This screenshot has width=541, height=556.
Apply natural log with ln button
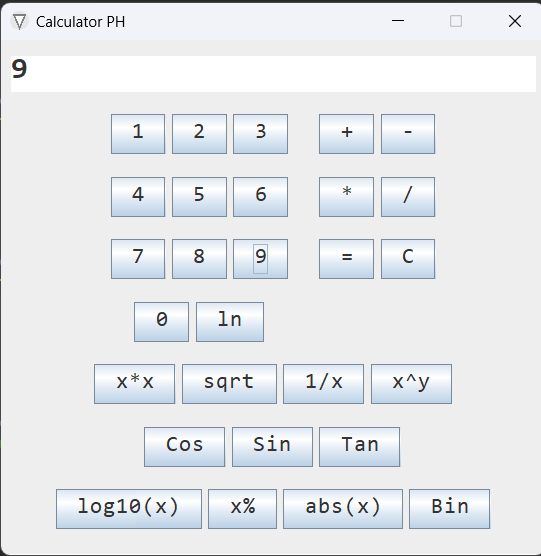(x=230, y=322)
